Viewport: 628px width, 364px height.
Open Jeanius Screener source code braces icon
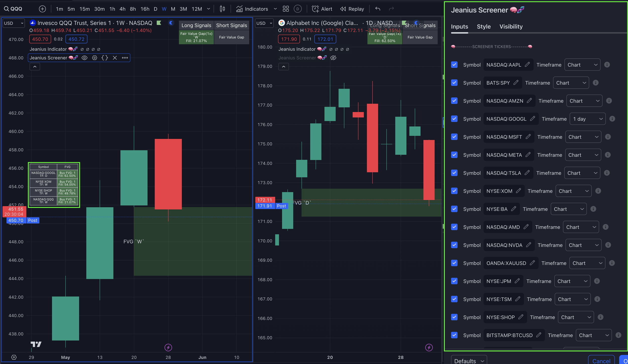tap(105, 58)
